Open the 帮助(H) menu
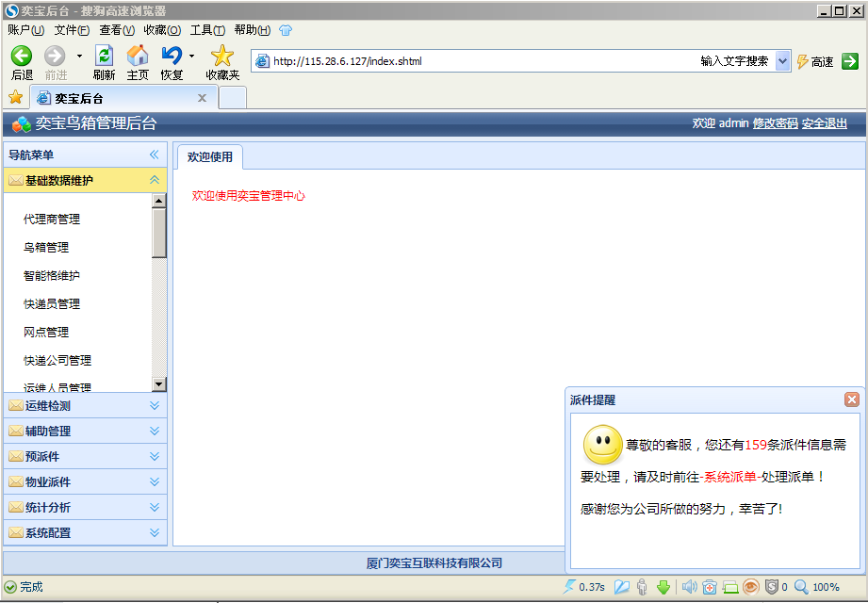This screenshot has width=868, height=603. (253, 30)
